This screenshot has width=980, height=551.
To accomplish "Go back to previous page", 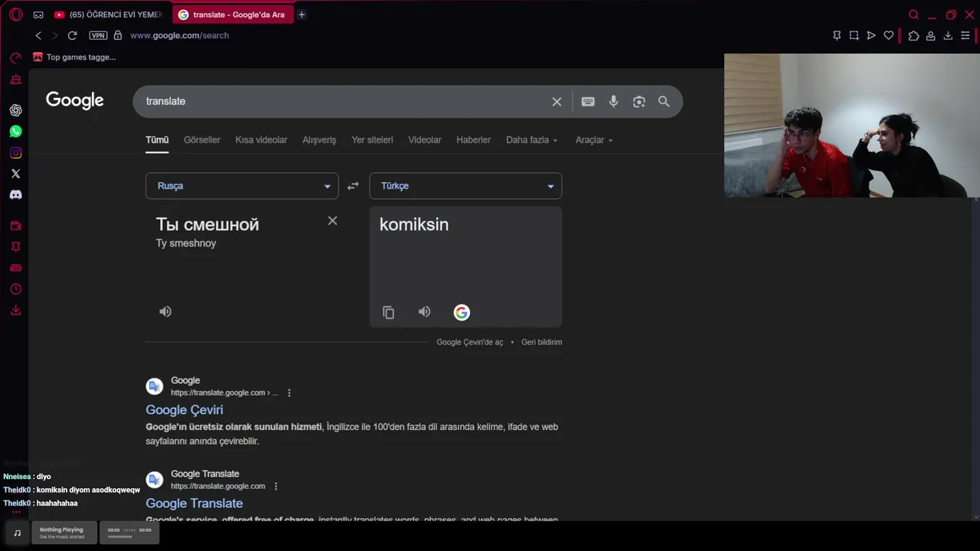I will tap(38, 35).
